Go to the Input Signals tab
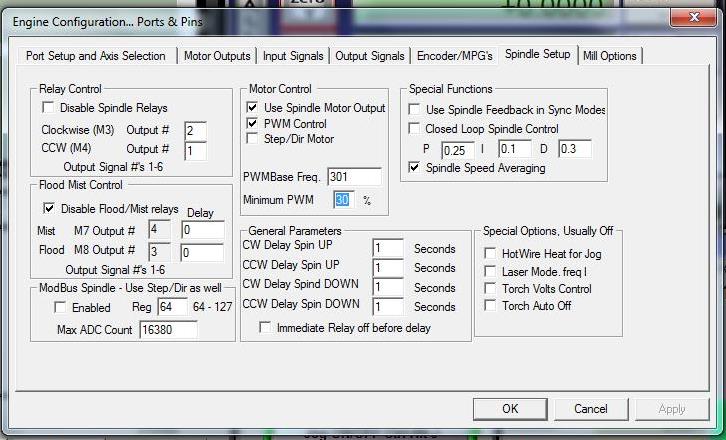 (x=293, y=56)
